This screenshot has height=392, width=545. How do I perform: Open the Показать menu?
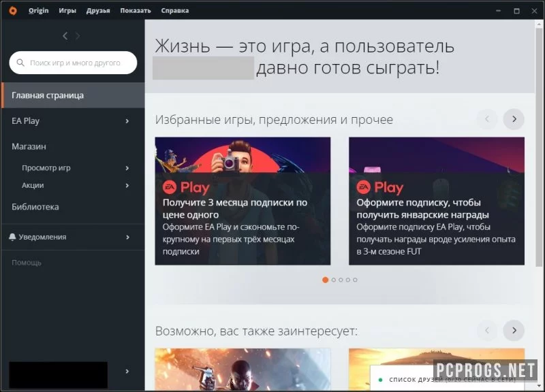(x=136, y=11)
